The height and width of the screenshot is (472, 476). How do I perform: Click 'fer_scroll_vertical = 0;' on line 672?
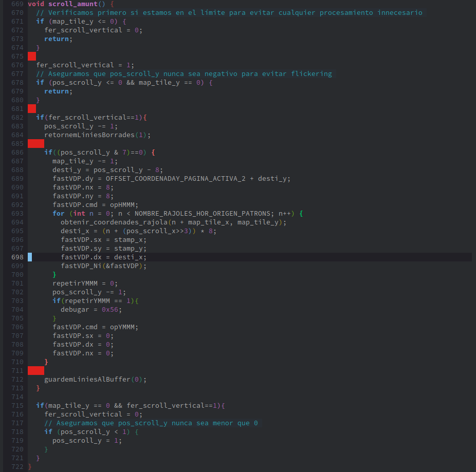[x=94, y=30]
